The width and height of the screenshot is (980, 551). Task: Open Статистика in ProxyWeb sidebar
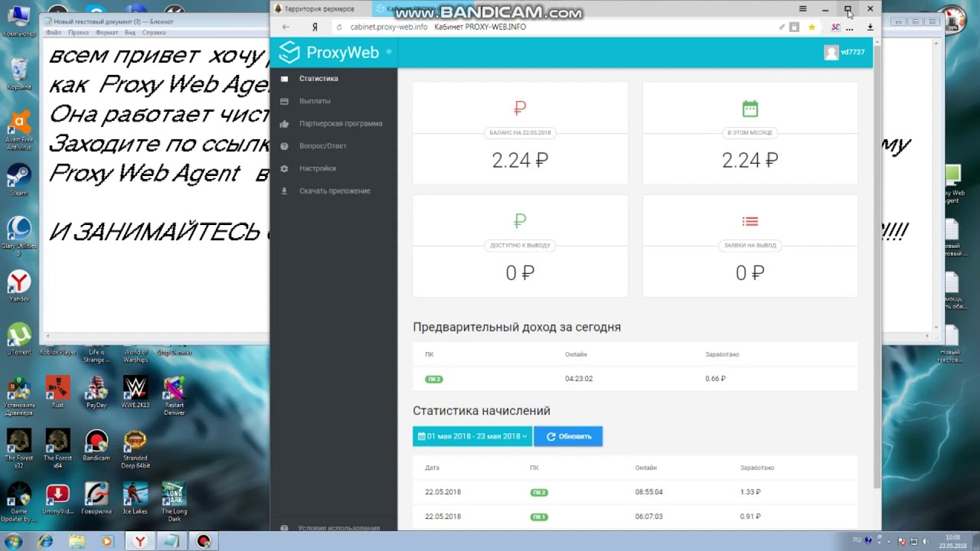coord(318,79)
